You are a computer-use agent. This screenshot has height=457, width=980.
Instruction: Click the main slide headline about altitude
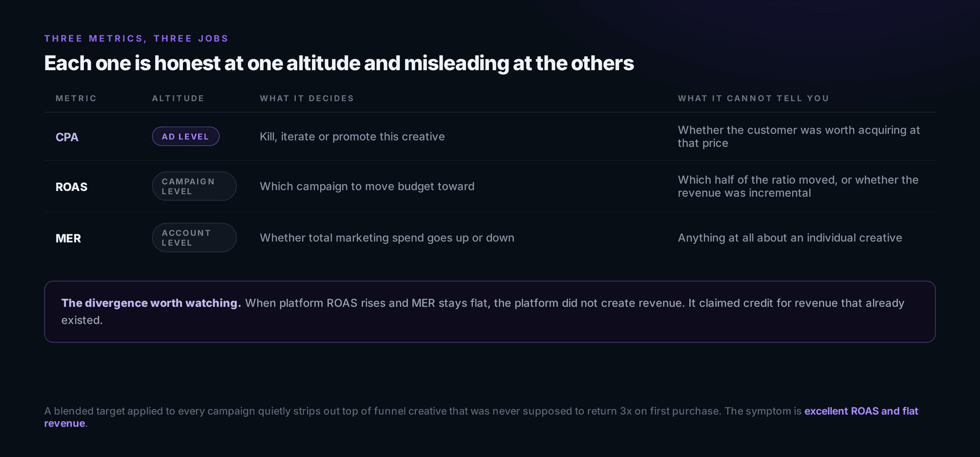click(x=339, y=63)
